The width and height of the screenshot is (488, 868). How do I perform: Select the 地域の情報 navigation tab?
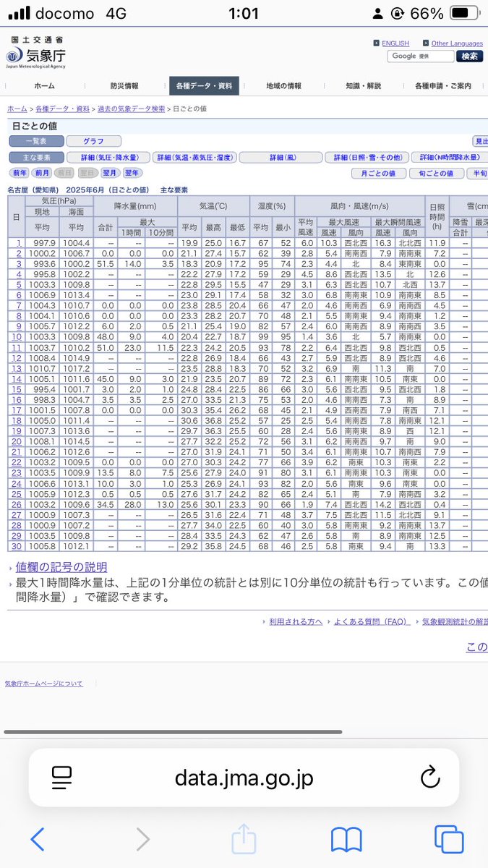tap(283, 86)
